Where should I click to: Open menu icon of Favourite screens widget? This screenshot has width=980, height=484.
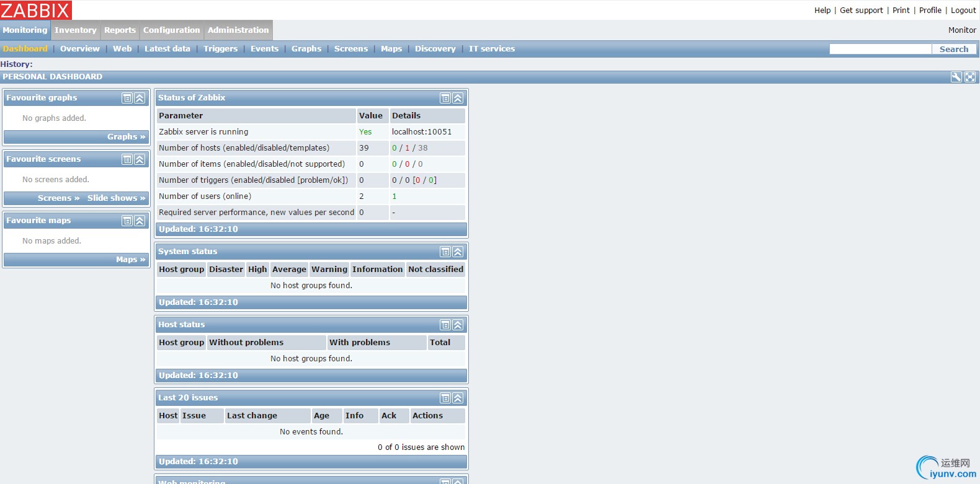point(127,159)
